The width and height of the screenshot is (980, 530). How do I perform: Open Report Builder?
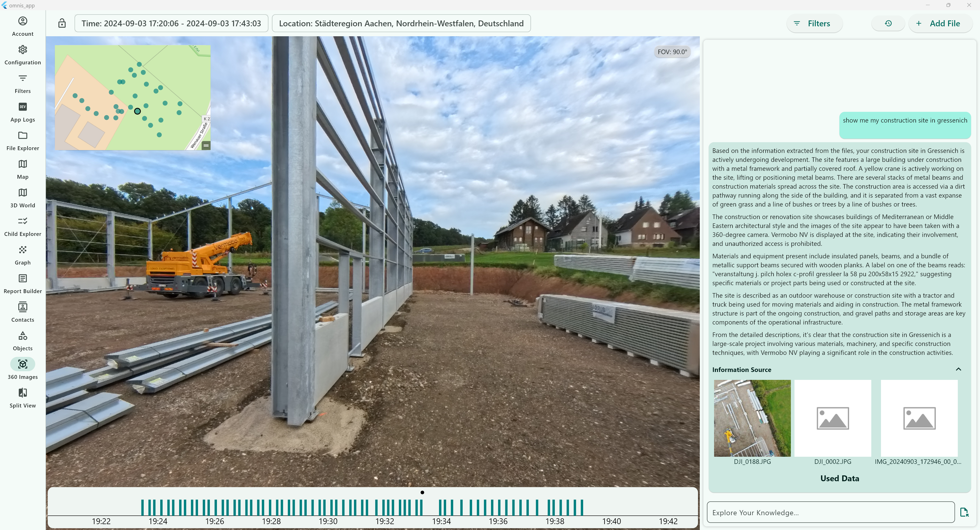point(23,284)
